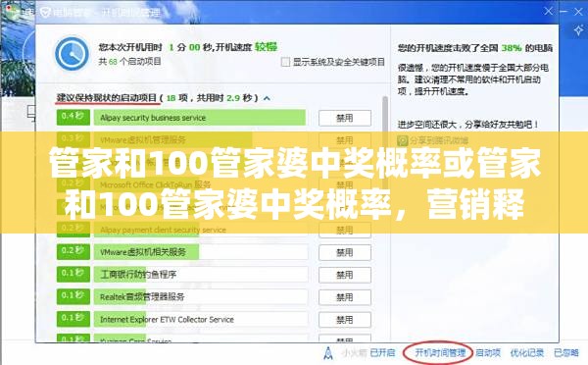
Task: Click the blue clock boot-time icon
Action: click(72, 54)
